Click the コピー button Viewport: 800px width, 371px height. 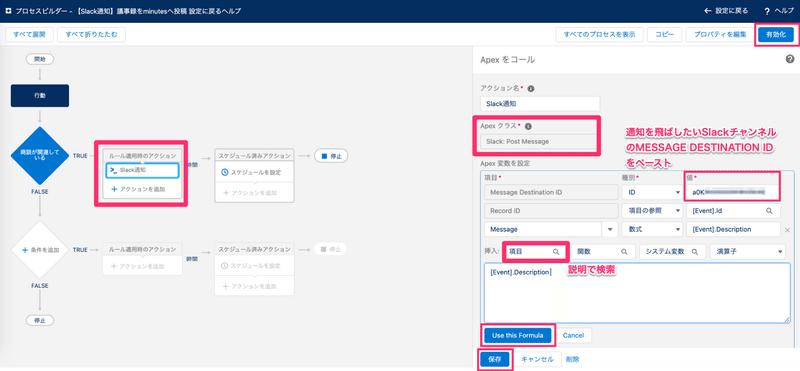[664, 35]
